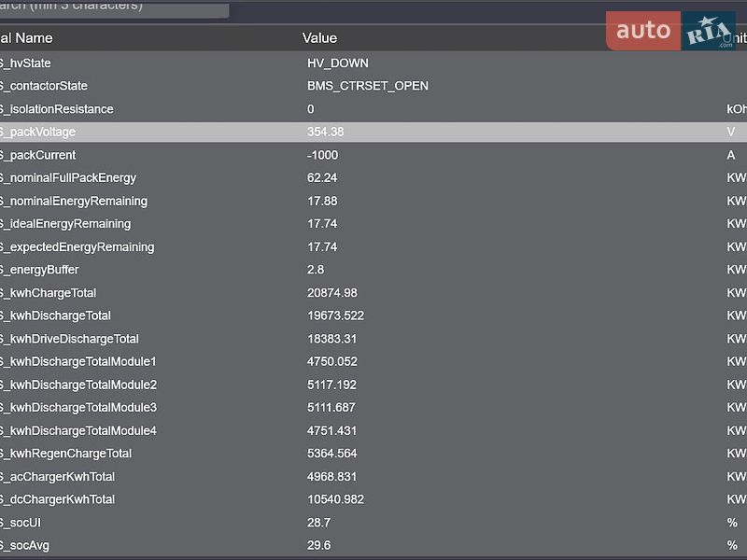This screenshot has height=560, width=747.
Task: Select the idealEnergyRemaining signal row
Action: pyautogui.click(x=373, y=224)
